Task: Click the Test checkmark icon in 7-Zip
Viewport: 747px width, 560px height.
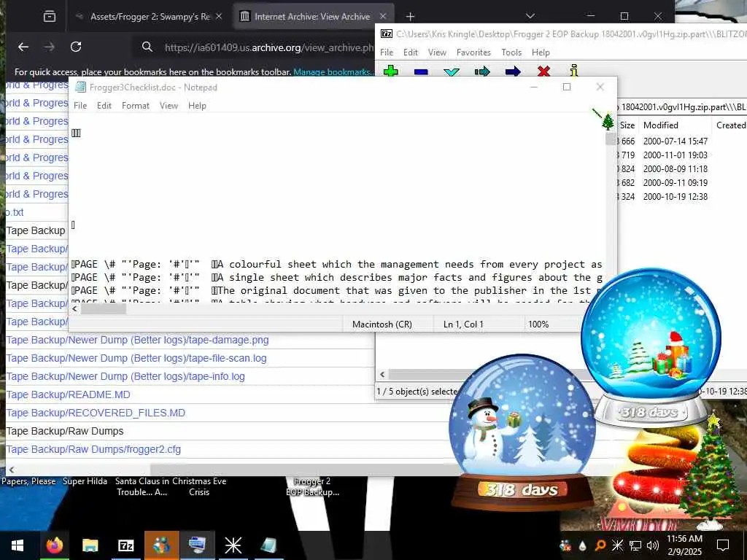Action: [451, 72]
